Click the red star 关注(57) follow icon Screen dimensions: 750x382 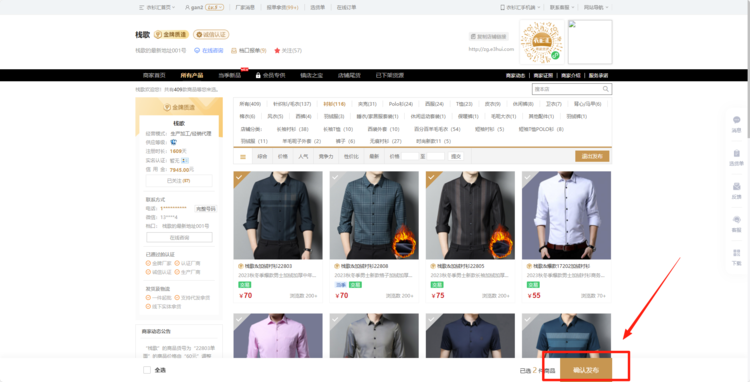277,50
